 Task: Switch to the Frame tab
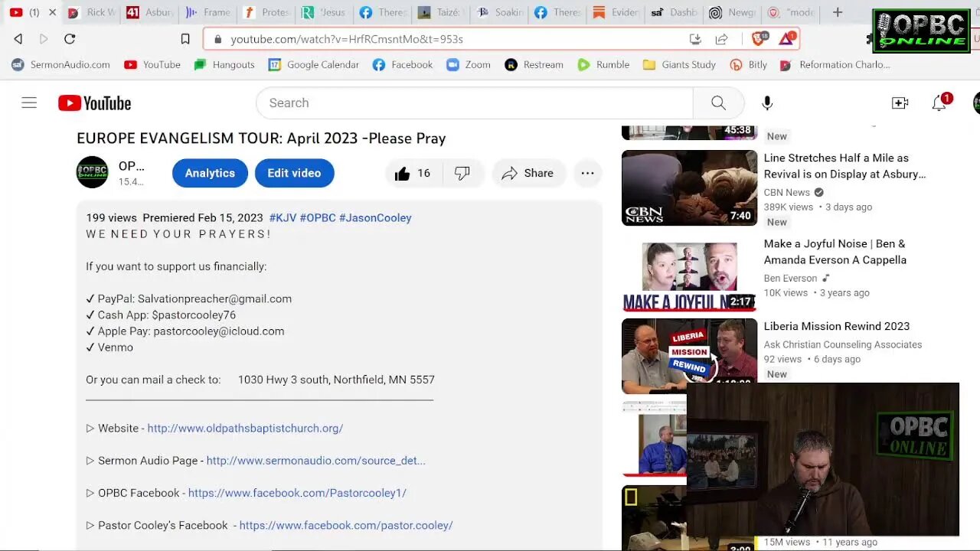[x=208, y=12]
